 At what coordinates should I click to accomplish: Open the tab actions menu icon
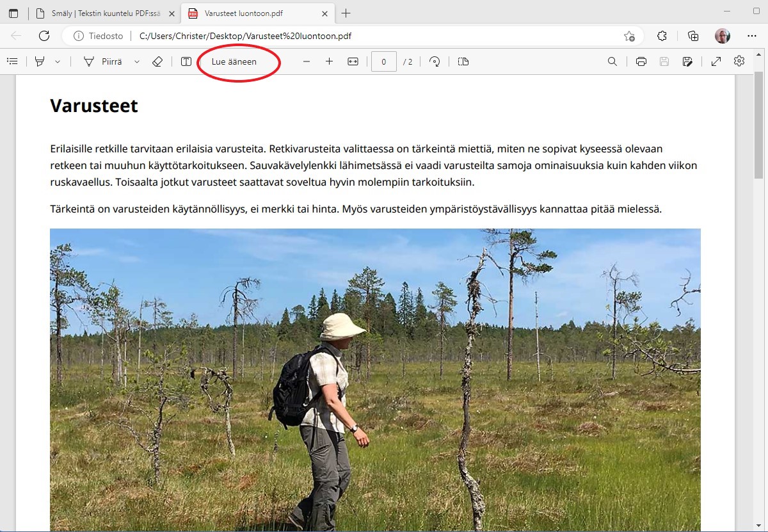pyautogui.click(x=13, y=13)
